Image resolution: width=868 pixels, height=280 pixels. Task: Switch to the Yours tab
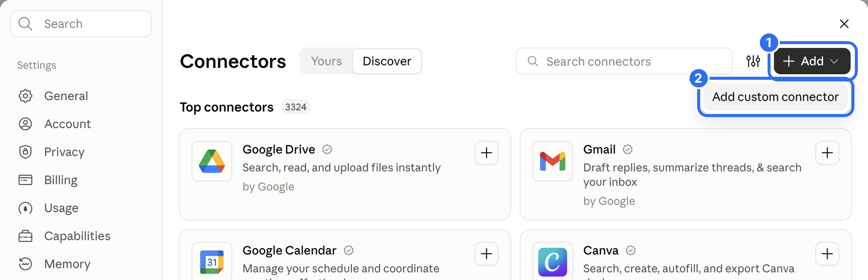[326, 61]
